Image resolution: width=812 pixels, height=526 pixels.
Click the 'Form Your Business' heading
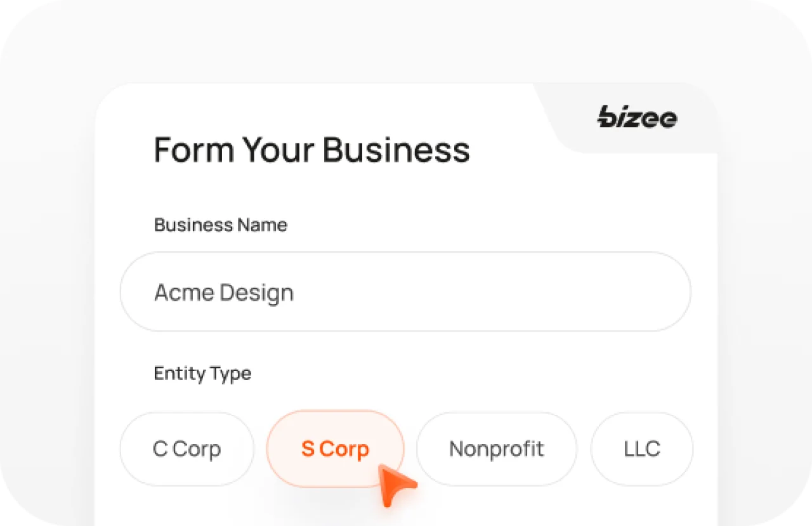click(x=311, y=150)
